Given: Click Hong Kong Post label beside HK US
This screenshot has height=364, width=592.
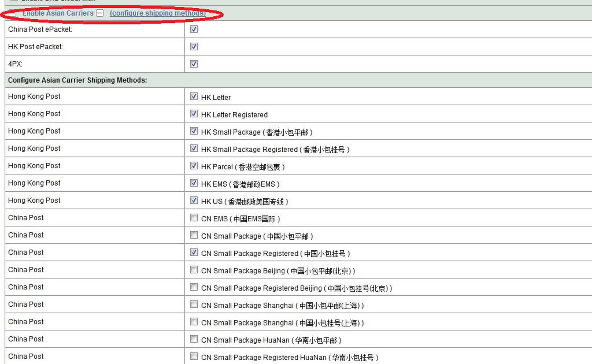Looking at the screenshot, I should 34,200.
